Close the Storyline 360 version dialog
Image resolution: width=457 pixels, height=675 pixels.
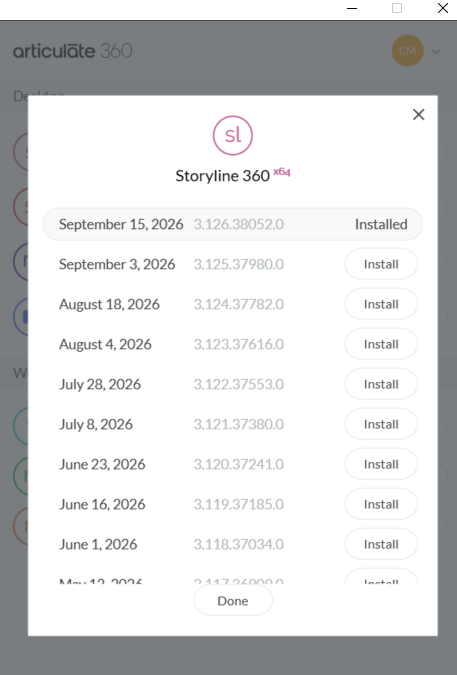click(418, 115)
